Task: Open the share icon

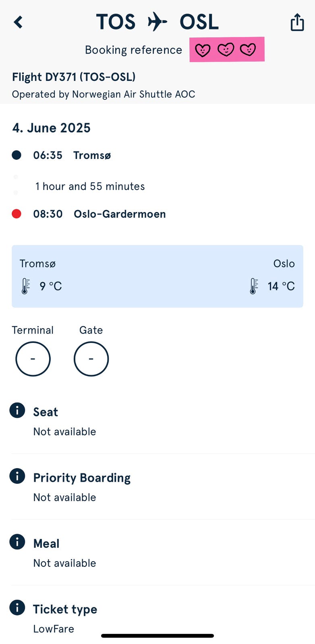Action: 297,22
